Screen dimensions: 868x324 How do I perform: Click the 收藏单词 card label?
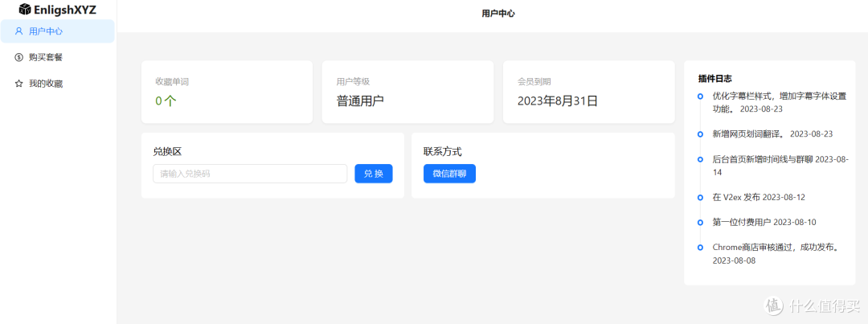coord(172,81)
